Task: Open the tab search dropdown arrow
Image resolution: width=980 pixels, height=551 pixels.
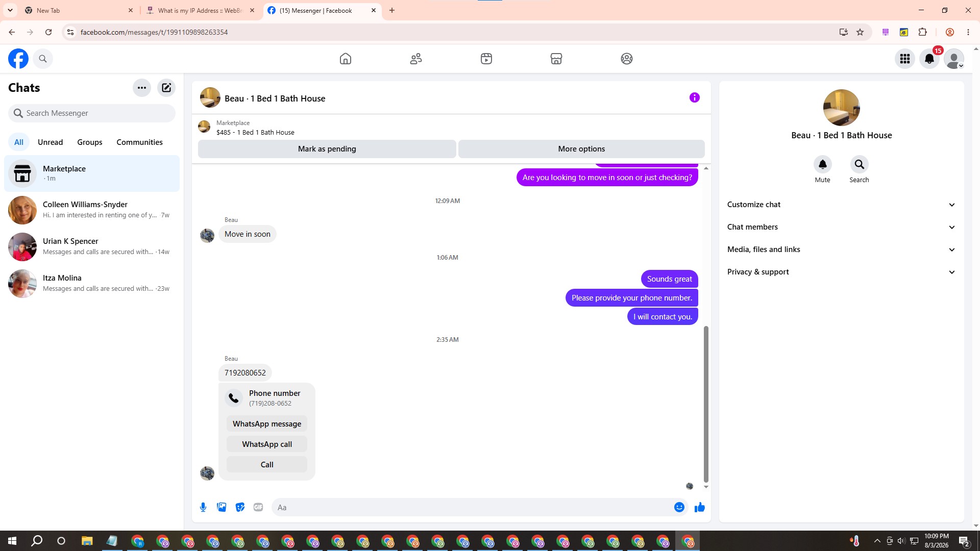Action: pyautogui.click(x=10, y=10)
